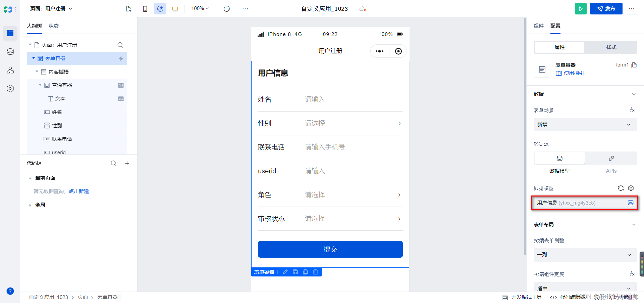Click the CLS badge on 普通容器 row

121,85
